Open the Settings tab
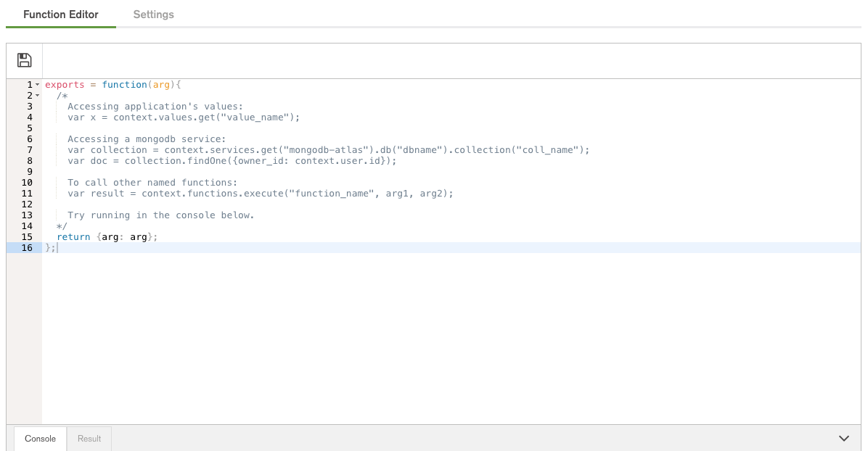 coord(153,15)
